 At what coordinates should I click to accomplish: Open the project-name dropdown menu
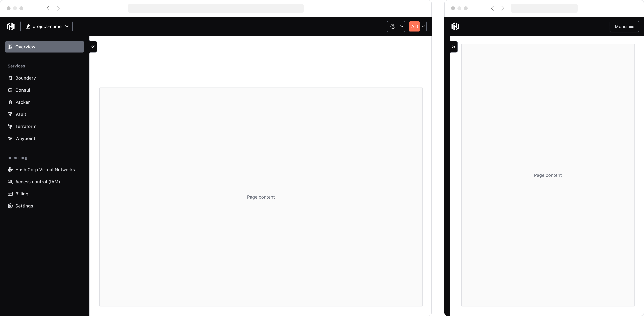pyautogui.click(x=46, y=26)
